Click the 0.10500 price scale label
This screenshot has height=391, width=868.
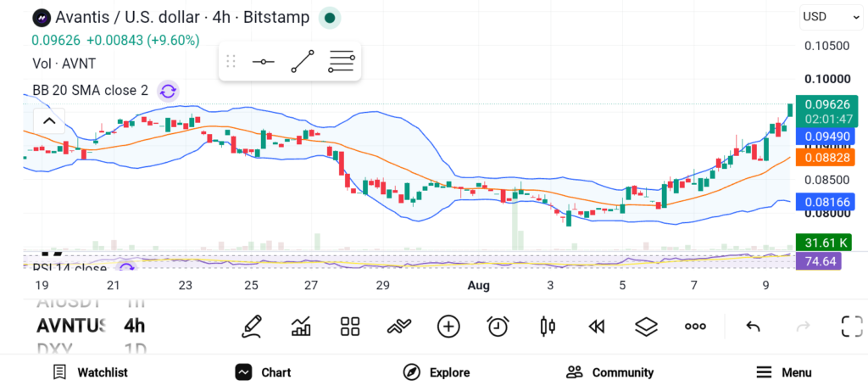click(x=826, y=46)
